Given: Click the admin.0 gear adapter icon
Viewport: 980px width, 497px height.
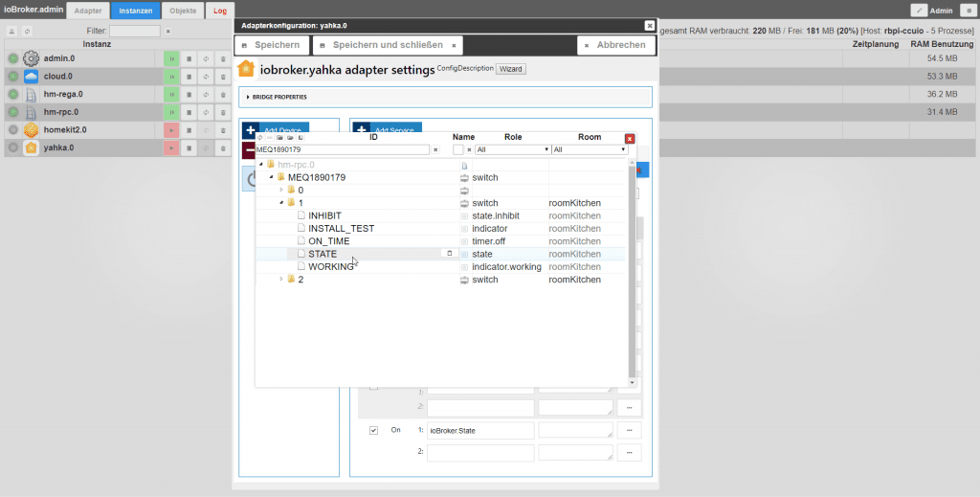Looking at the screenshot, I should (x=31, y=58).
